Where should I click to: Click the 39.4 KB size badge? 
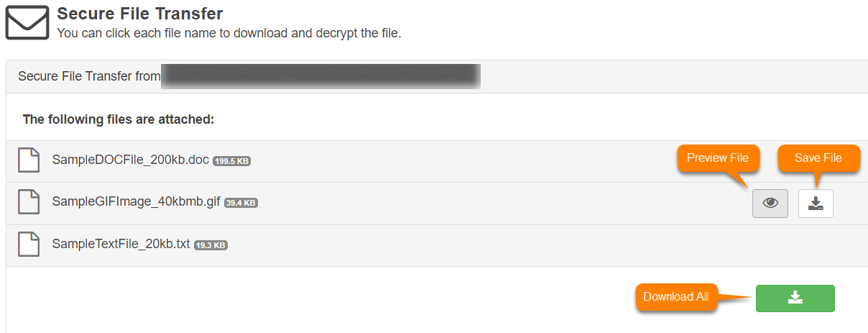point(241,204)
